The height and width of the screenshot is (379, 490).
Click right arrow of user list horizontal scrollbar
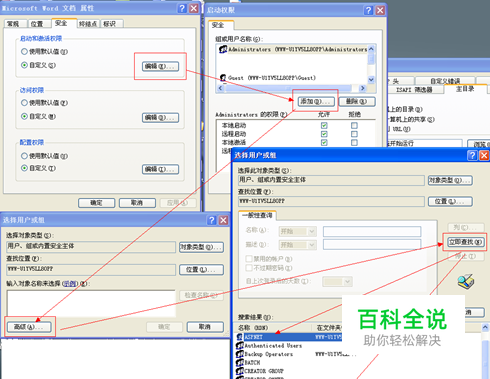coord(363,88)
